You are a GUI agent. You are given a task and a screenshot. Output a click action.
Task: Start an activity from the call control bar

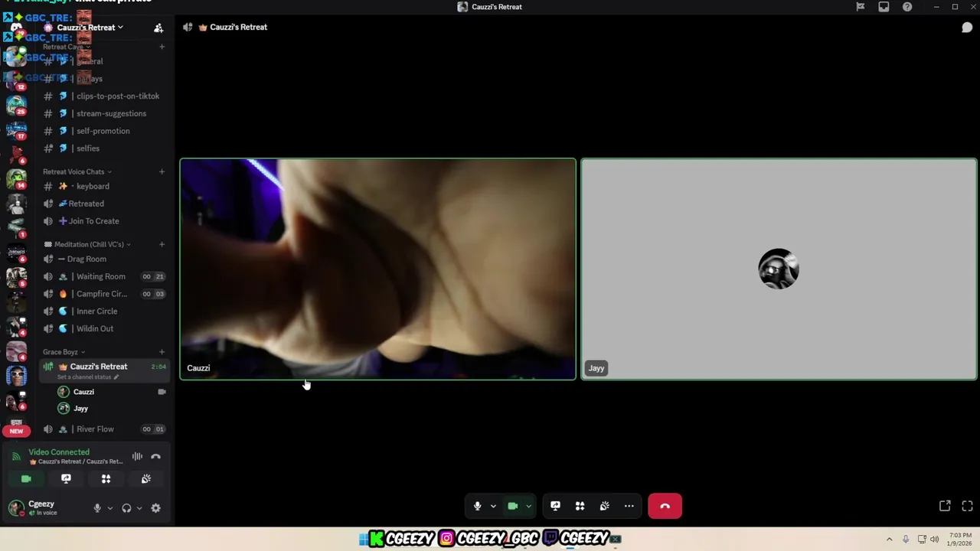(x=580, y=506)
